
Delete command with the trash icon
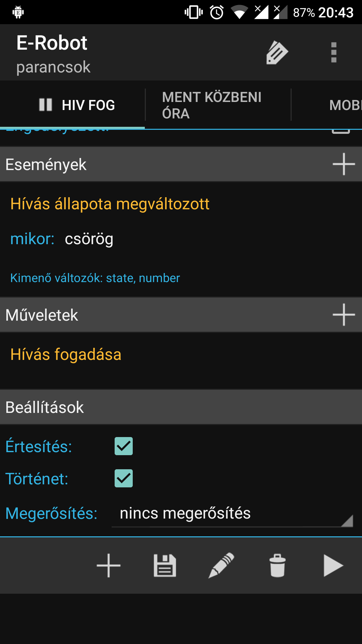coord(278,566)
